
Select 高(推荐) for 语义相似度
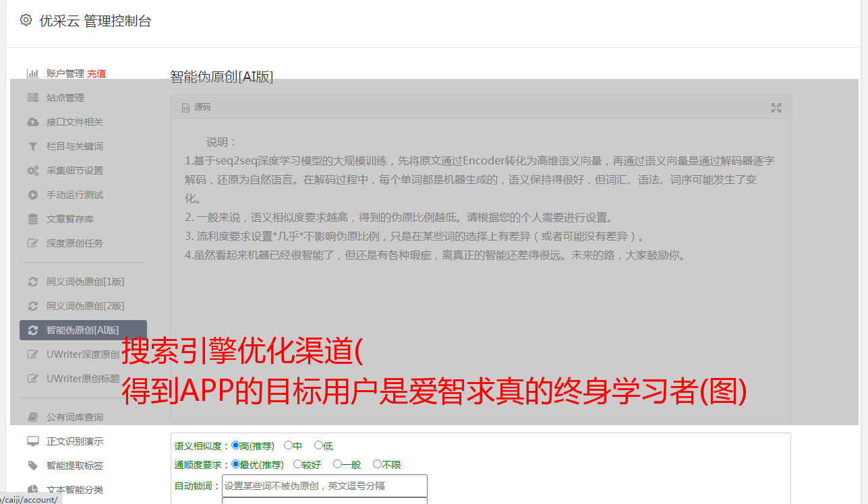point(235,445)
